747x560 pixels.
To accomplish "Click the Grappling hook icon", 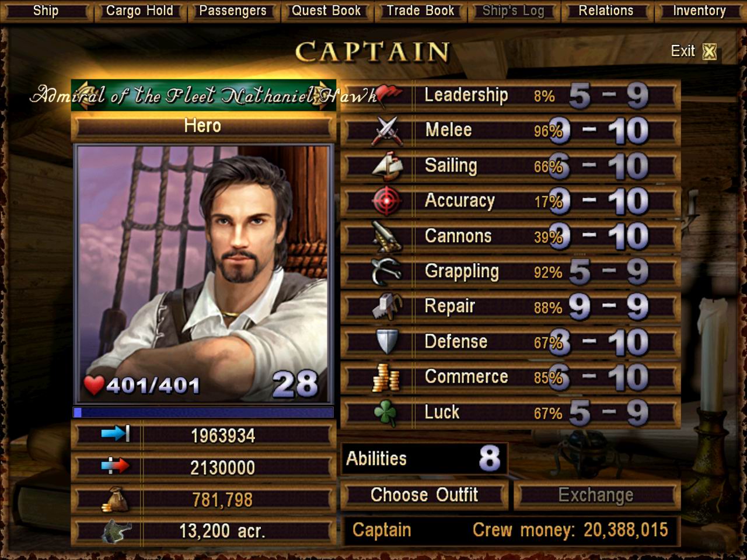I will (x=386, y=271).
